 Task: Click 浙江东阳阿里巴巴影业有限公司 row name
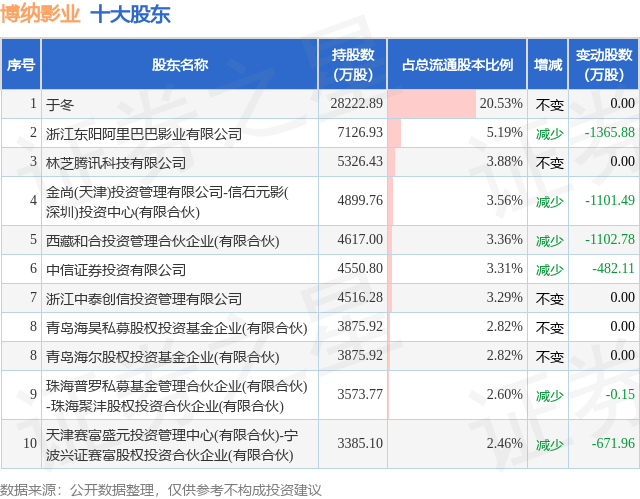tap(144, 134)
